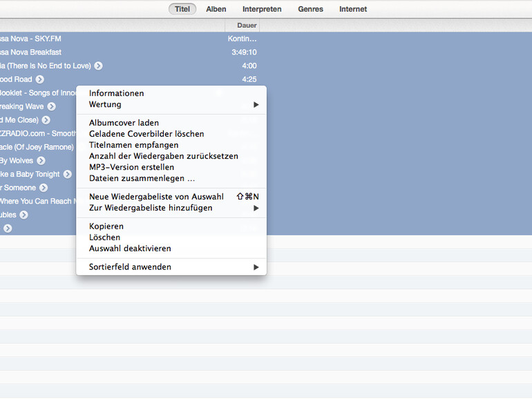This screenshot has height=399, width=532.
Task: Open the Genres view tab
Action: pos(310,9)
